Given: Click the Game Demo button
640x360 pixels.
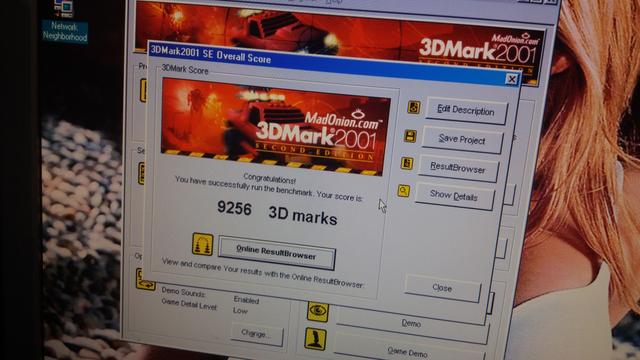Looking at the screenshot, I should [408, 352].
